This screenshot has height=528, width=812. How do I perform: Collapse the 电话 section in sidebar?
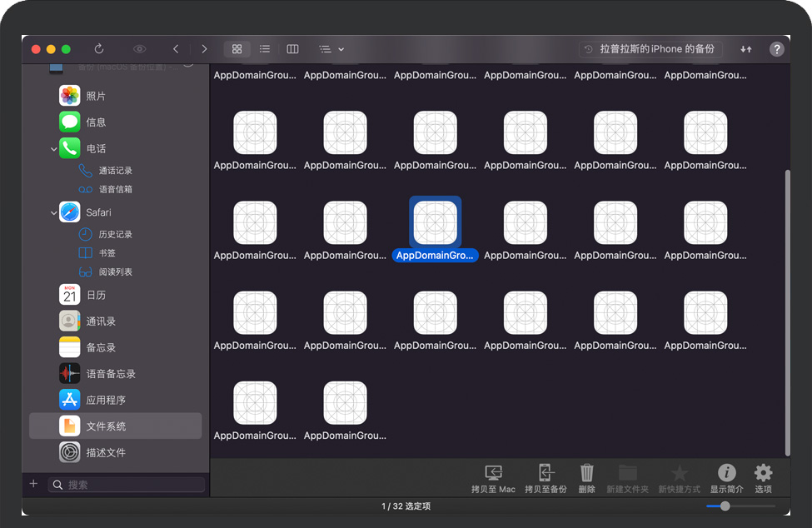54,148
